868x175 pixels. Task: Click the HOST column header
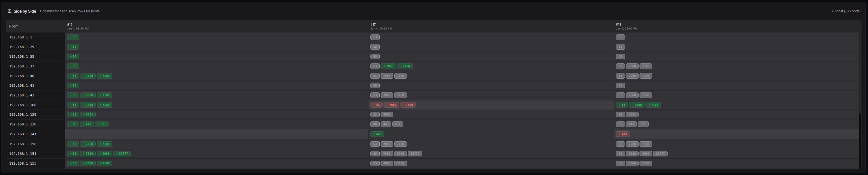click(13, 26)
